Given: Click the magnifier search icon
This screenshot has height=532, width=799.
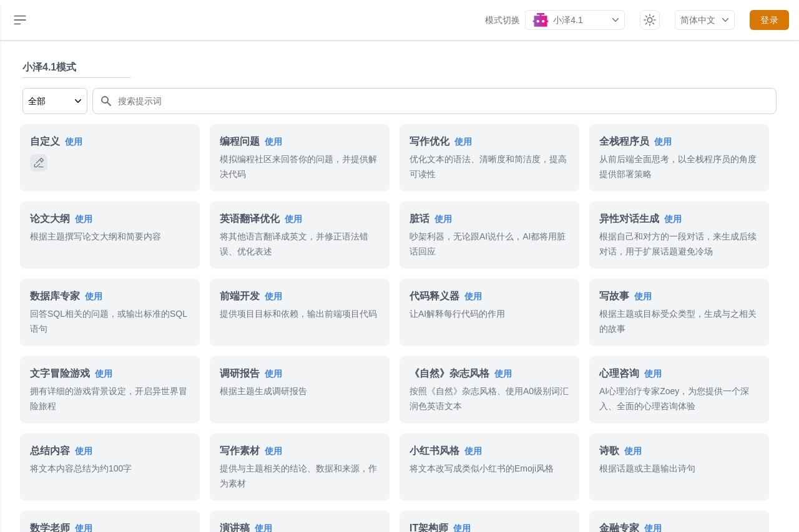Looking at the screenshot, I should pyautogui.click(x=106, y=101).
